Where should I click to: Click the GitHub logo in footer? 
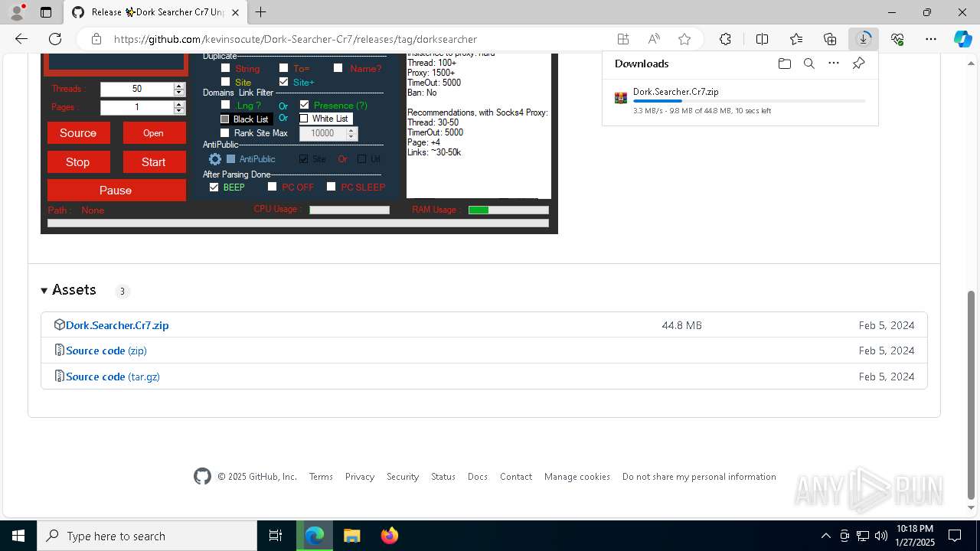click(202, 477)
